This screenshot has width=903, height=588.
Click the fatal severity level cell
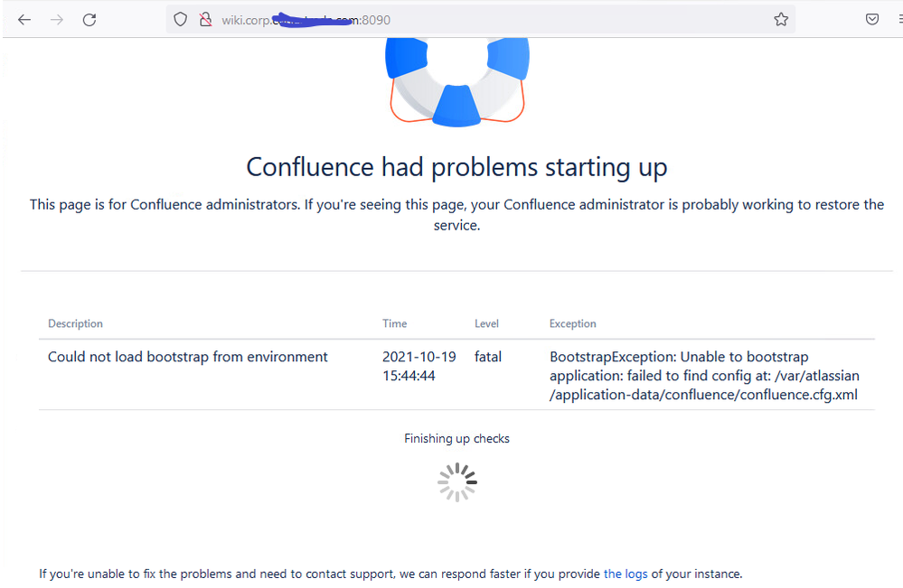pyautogui.click(x=488, y=357)
